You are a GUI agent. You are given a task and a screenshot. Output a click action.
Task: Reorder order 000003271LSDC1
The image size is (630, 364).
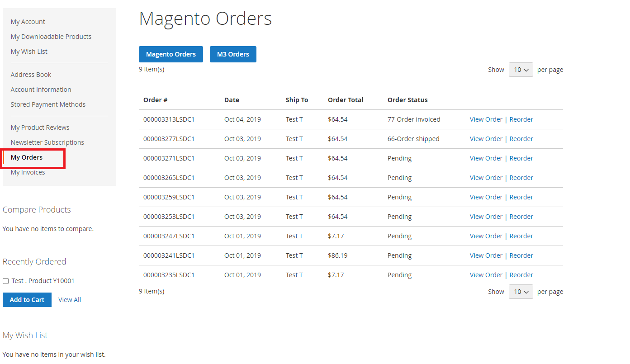coord(521,158)
